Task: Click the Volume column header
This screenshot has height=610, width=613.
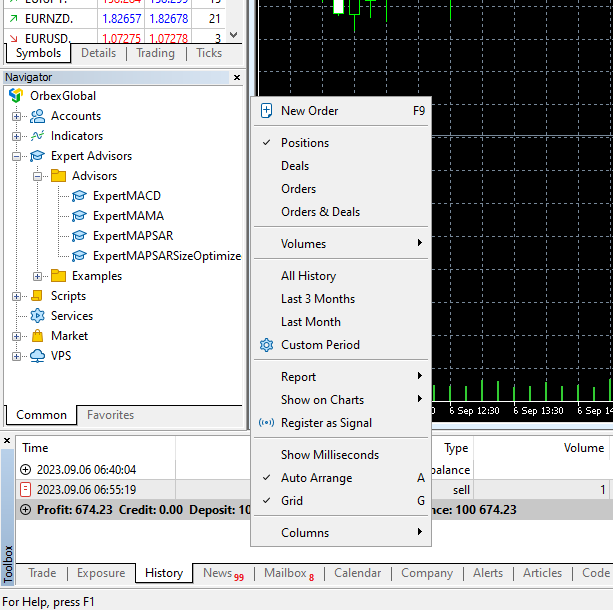Action: click(x=541, y=448)
